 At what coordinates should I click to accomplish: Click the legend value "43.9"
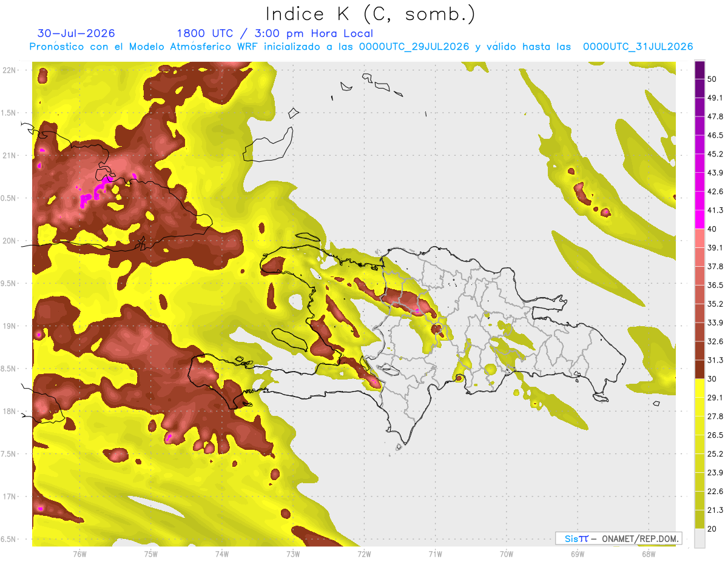coord(715,173)
